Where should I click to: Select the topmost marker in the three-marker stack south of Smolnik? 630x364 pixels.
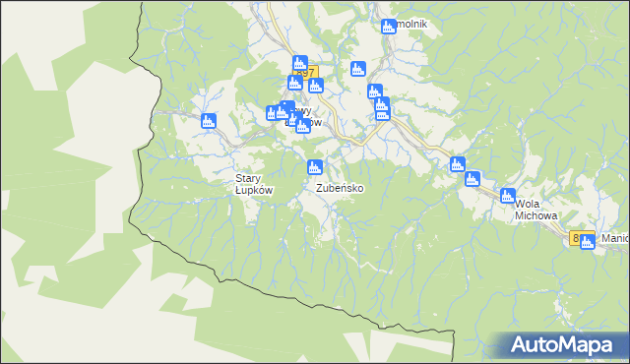(x=375, y=91)
